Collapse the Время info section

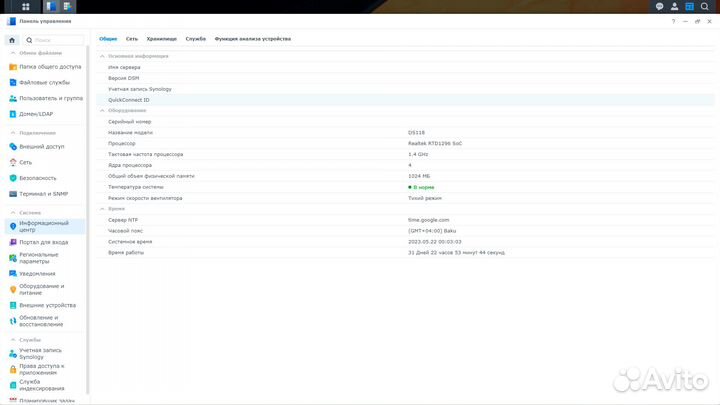coord(102,209)
